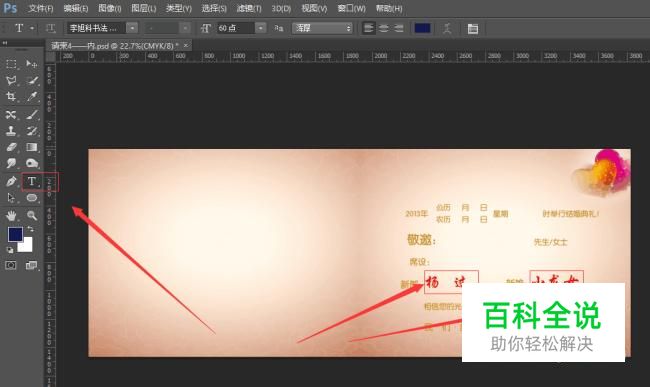
Task: Select the Patch healing tool
Action: (x=11, y=114)
